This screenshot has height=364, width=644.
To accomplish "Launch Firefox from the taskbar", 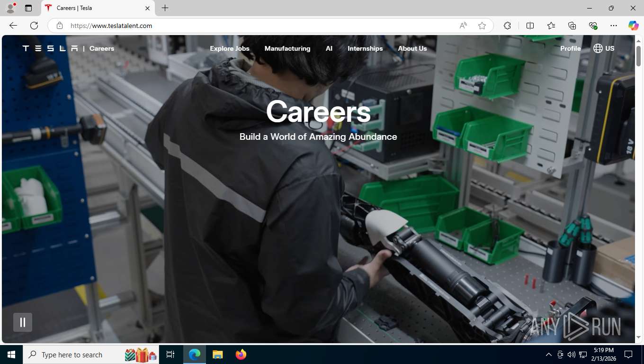I will [x=241, y=355].
